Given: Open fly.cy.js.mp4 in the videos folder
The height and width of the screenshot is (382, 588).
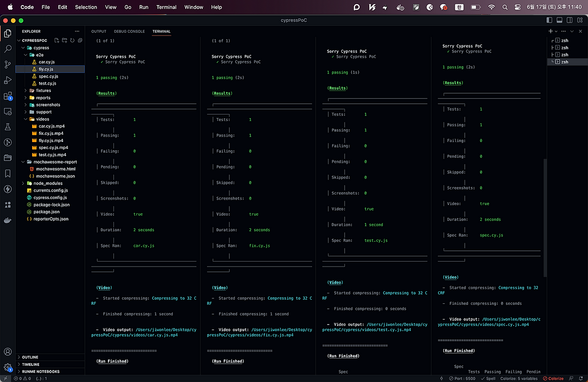Looking at the screenshot, I should 51,140.
